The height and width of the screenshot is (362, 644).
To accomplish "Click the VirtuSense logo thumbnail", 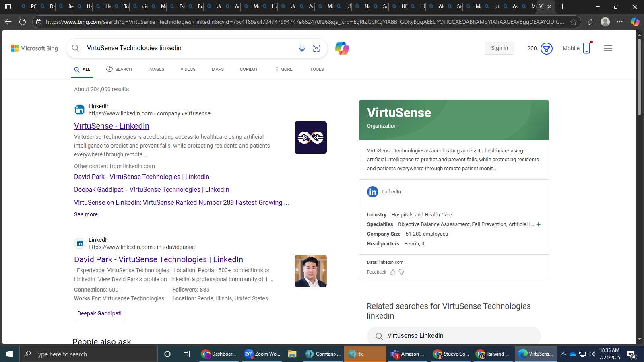I will click(x=311, y=138).
